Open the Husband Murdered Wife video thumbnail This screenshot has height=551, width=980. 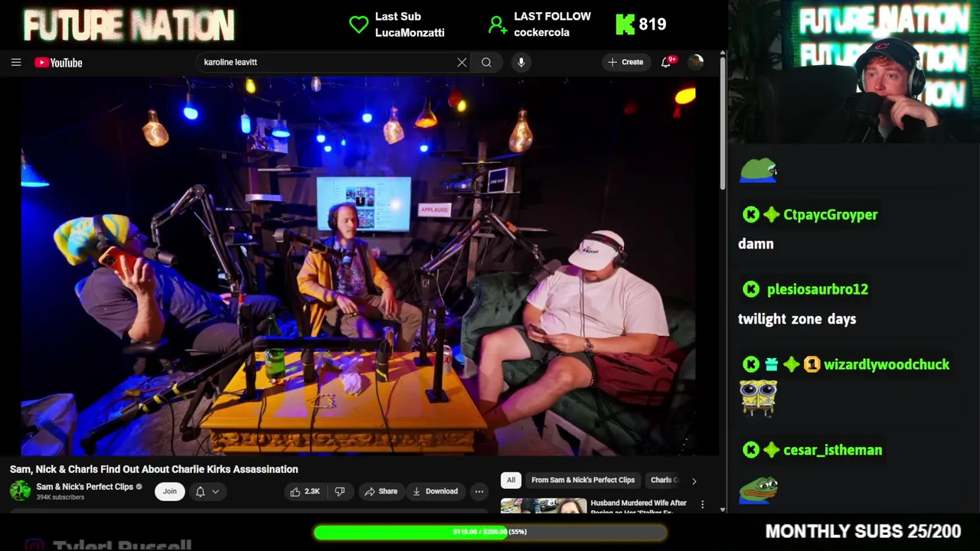(x=544, y=506)
